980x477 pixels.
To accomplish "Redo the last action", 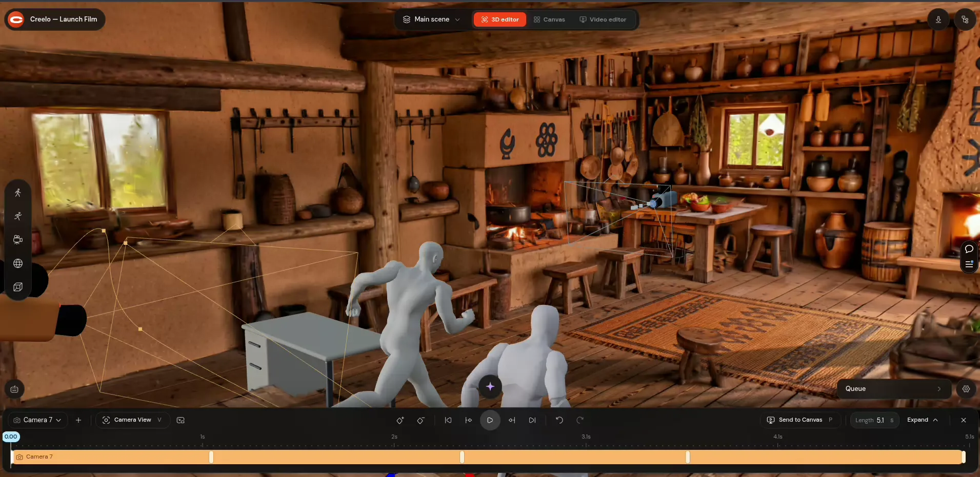I will [x=580, y=420].
